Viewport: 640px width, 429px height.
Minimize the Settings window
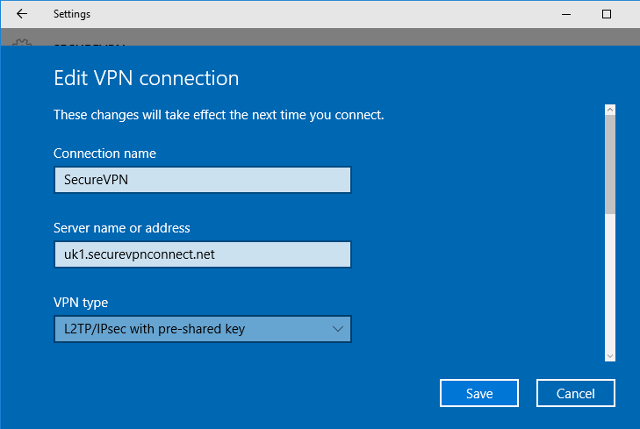coord(560,15)
